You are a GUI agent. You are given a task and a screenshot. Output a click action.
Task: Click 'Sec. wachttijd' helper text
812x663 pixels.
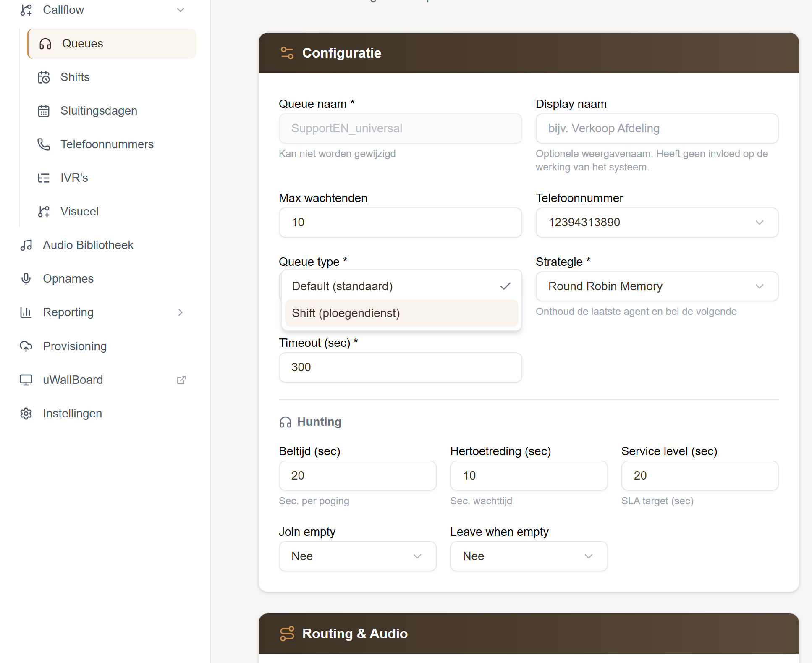pyautogui.click(x=481, y=501)
